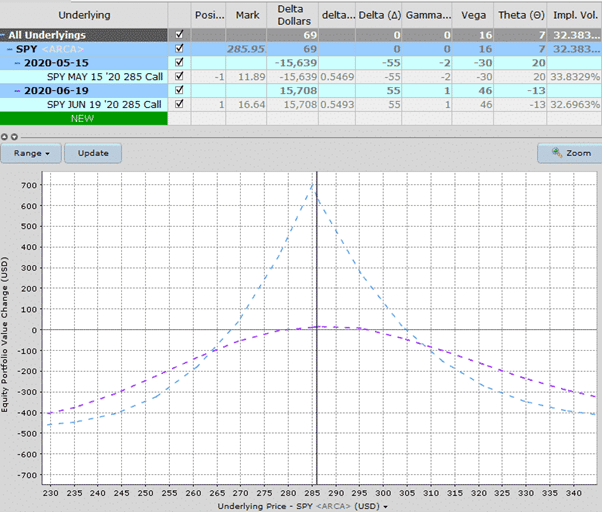Sort by the Theta column header
Image resolution: width=602 pixels, height=512 pixels.
[521, 15]
